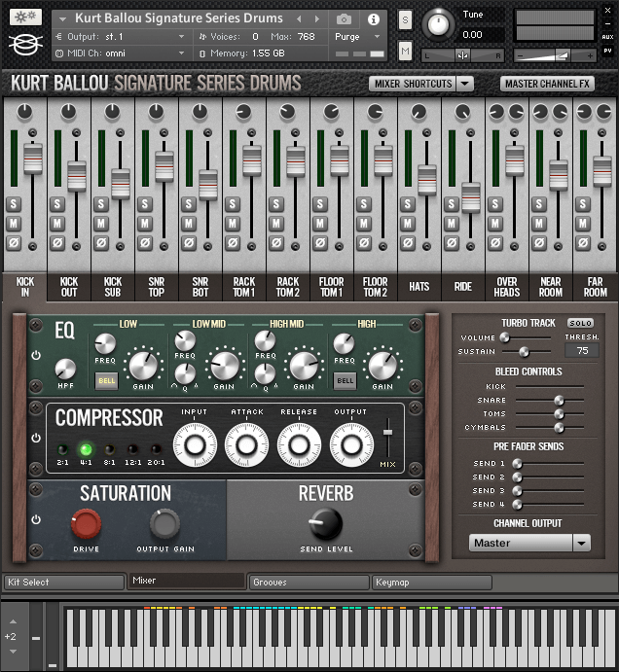Flip phase on KICK IN channel

14,243
